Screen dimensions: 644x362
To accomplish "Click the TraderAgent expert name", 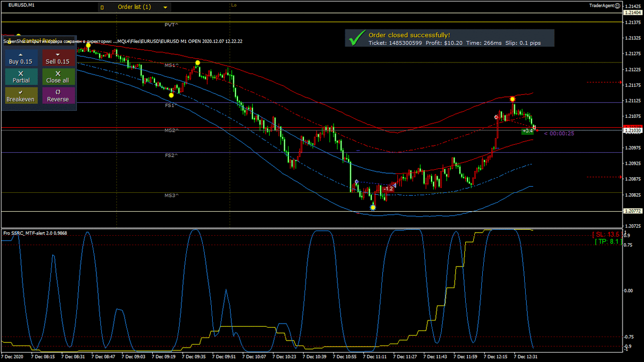I will [601, 5].
